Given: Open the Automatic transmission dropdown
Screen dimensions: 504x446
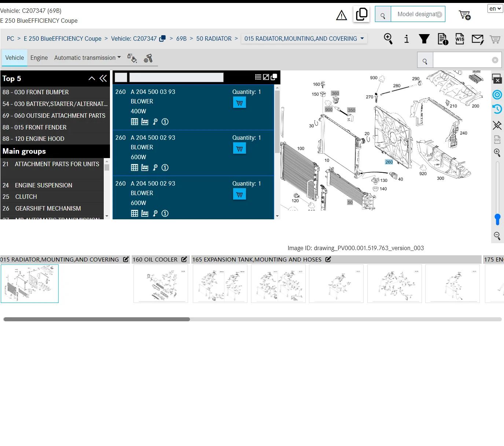Looking at the screenshot, I should coord(87,58).
